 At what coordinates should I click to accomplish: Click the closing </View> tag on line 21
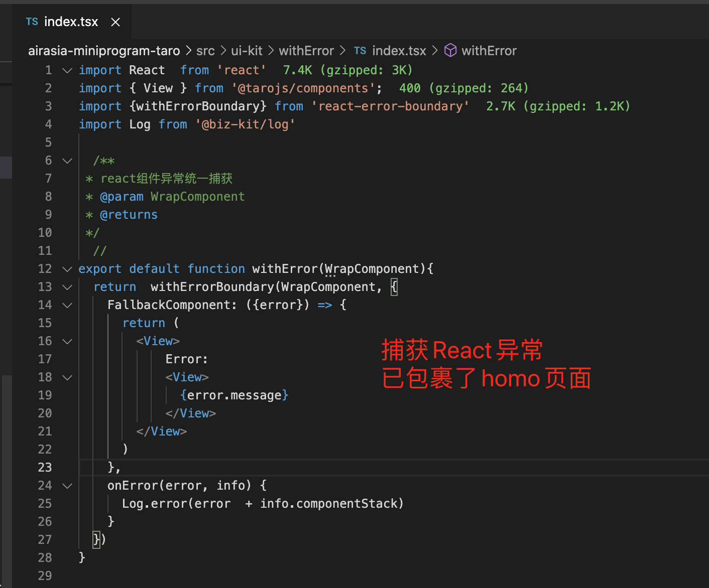click(162, 431)
